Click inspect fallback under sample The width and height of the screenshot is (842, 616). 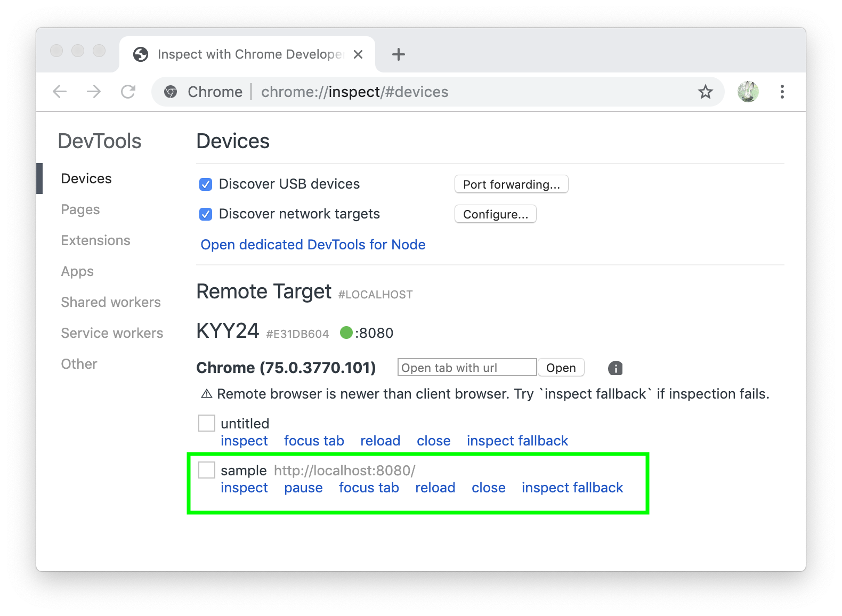tap(573, 488)
